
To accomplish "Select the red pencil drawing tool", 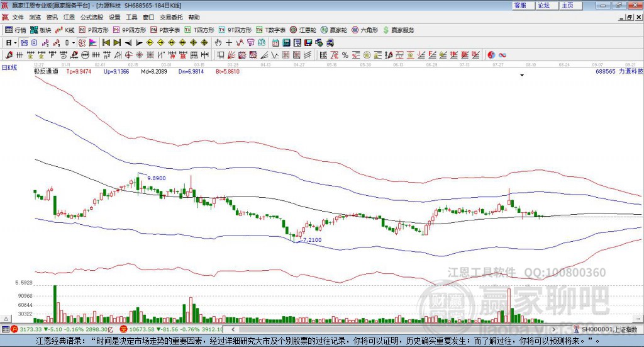I will (9, 55).
